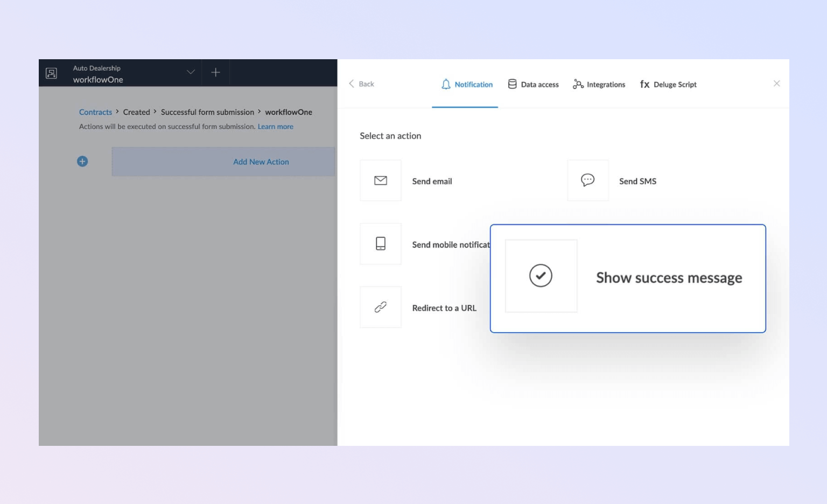
Task: Click the Add New Action button
Action: click(x=261, y=162)
